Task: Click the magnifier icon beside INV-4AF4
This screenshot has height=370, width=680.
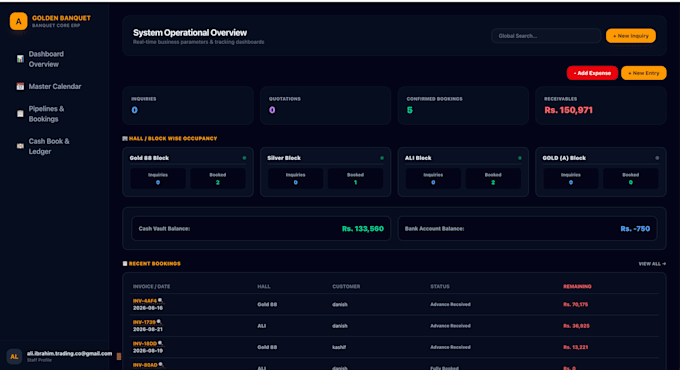Action: click(x=160, y=301)
